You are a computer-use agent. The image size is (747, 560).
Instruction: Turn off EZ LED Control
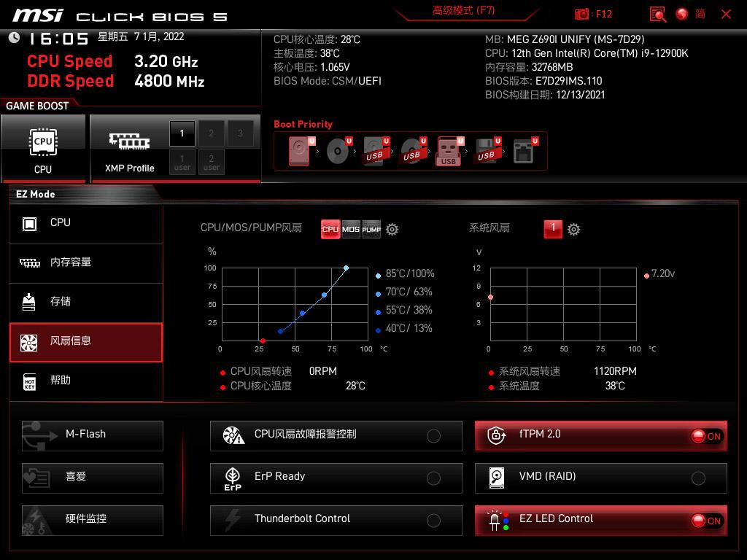click(x=601, y=521)
